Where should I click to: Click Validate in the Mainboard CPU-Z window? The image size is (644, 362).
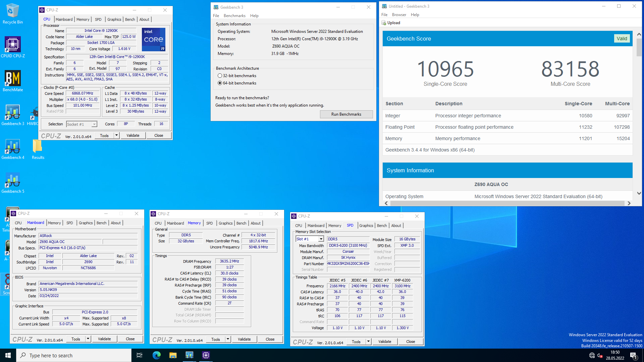(104, 339)
